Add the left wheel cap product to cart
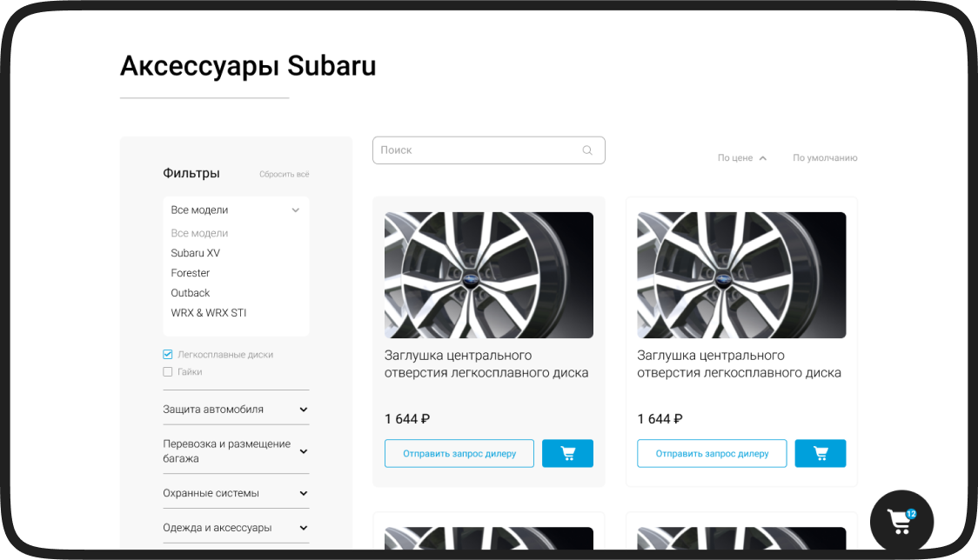Screen dimensions: 978x560 coord(567,453)
